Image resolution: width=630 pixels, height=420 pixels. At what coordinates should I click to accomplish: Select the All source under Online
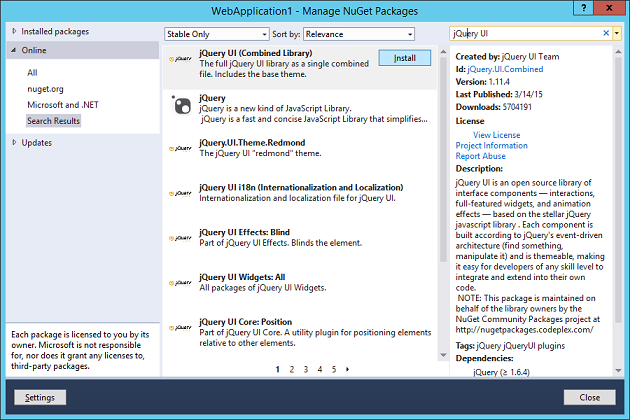click(32, 73)
